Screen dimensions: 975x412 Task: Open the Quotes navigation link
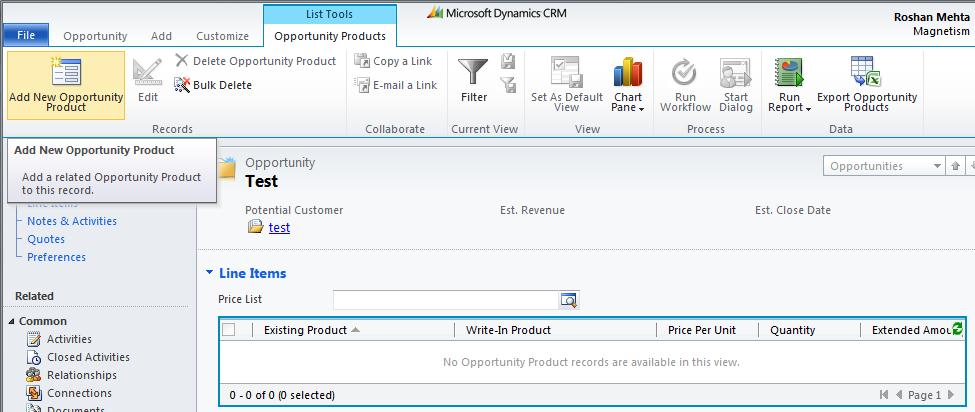(x=46, y=239)
